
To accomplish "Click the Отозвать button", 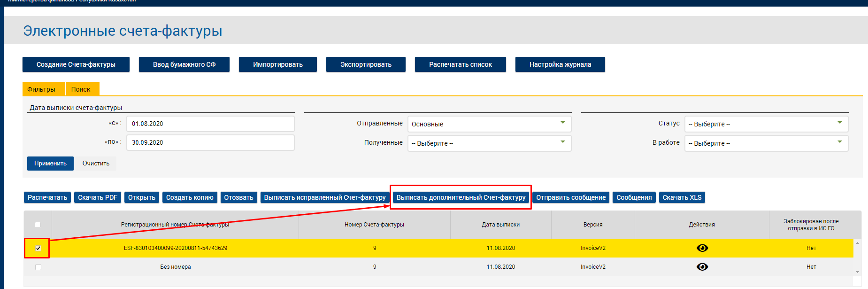I will (x=238, y=197).
